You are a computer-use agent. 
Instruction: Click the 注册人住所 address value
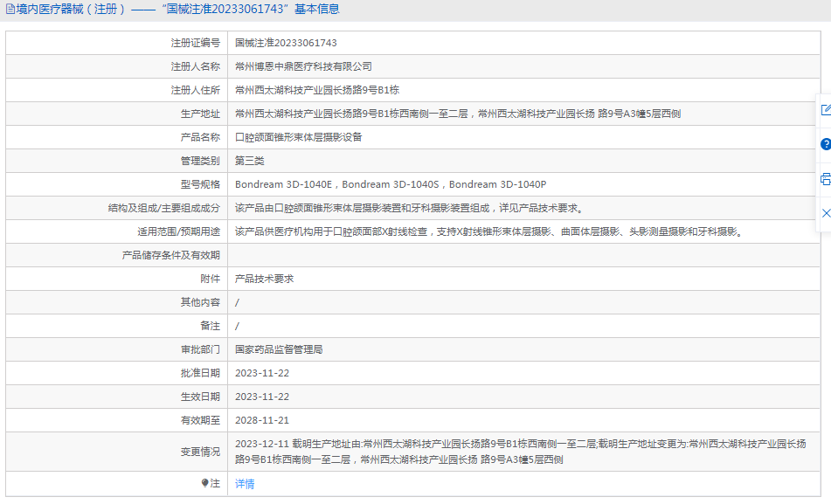tap(317, 90)
